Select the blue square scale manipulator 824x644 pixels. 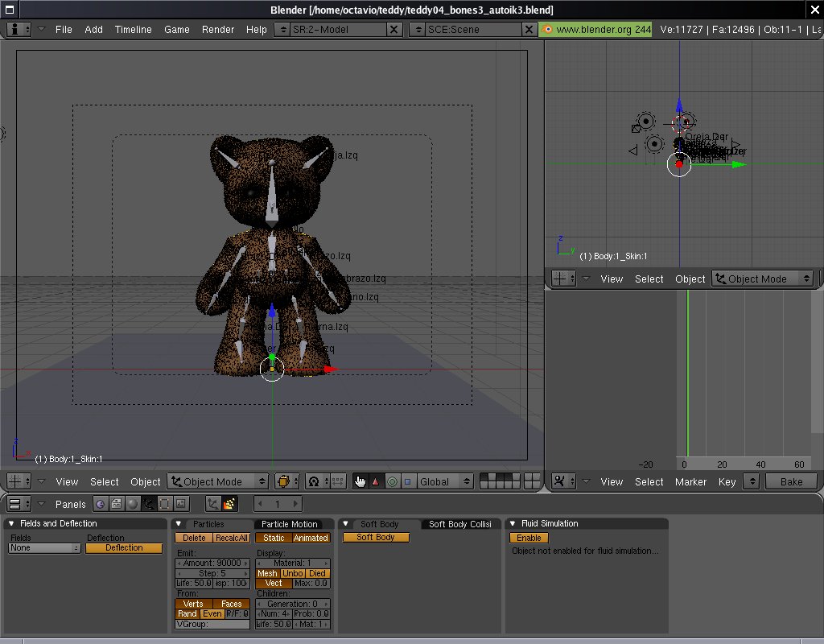tap(407, 481)
